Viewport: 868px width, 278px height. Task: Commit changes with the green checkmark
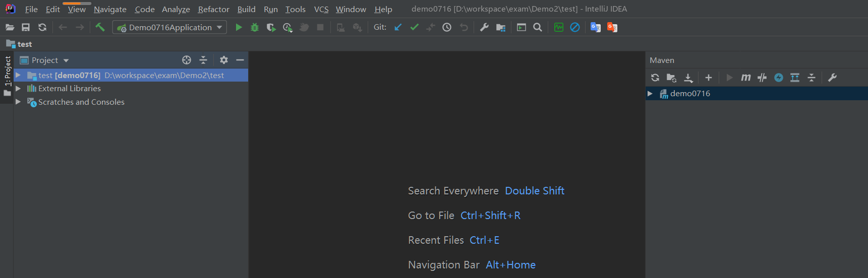point(415,27)
